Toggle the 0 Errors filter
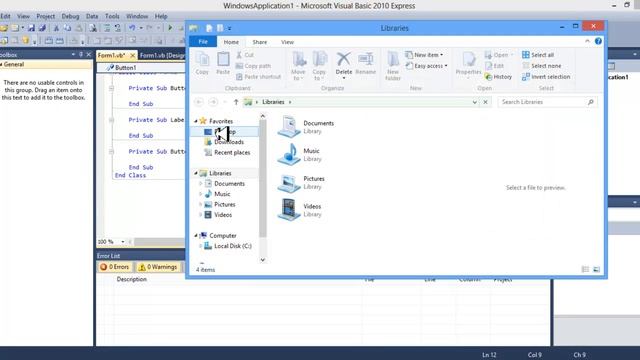 [115, 267]
